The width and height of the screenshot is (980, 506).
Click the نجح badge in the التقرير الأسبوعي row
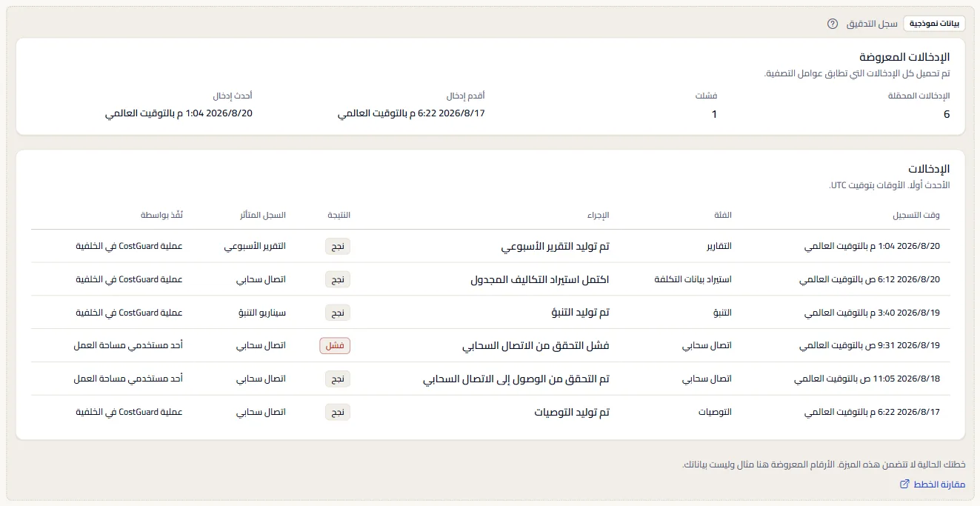click(x=338, y=247)
